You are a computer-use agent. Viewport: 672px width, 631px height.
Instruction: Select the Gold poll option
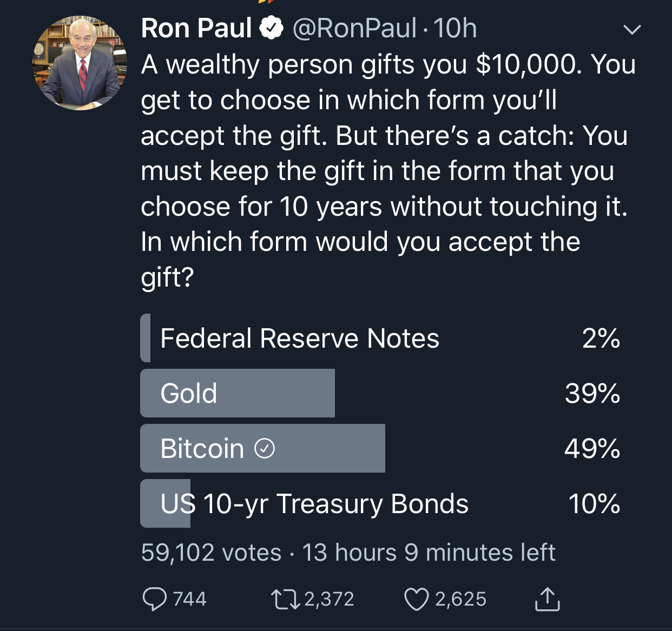coord(189,393)
